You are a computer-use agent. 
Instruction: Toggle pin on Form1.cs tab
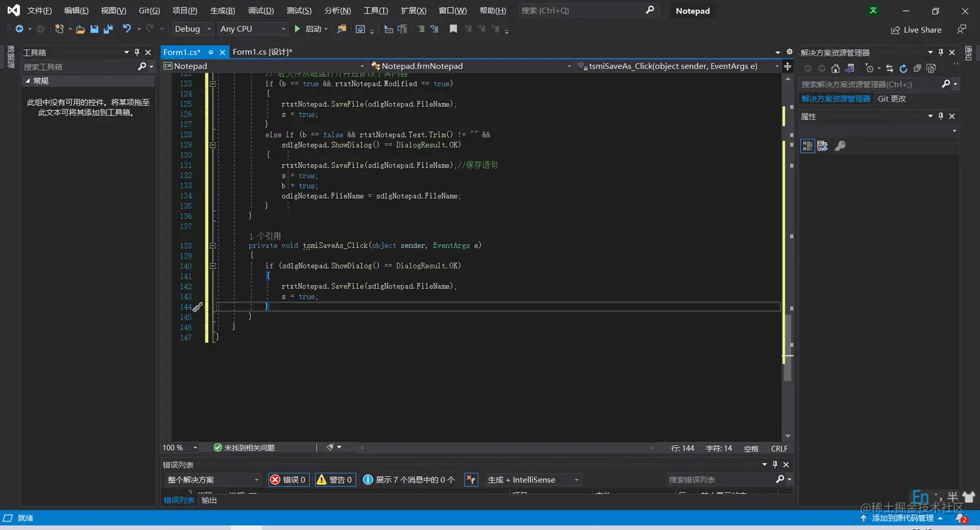[211, 52]
